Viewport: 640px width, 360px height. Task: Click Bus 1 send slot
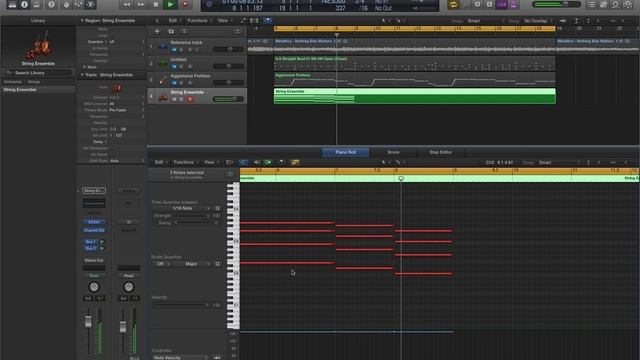(91, 242)
